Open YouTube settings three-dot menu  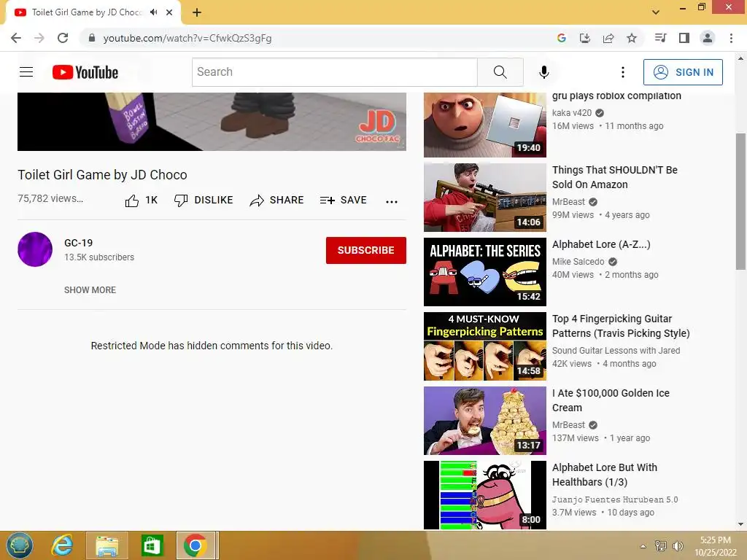(623, 72)
